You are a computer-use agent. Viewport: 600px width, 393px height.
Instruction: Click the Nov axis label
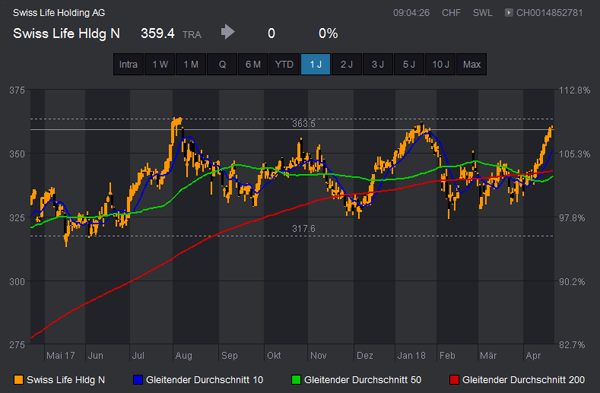pos(318,355)
